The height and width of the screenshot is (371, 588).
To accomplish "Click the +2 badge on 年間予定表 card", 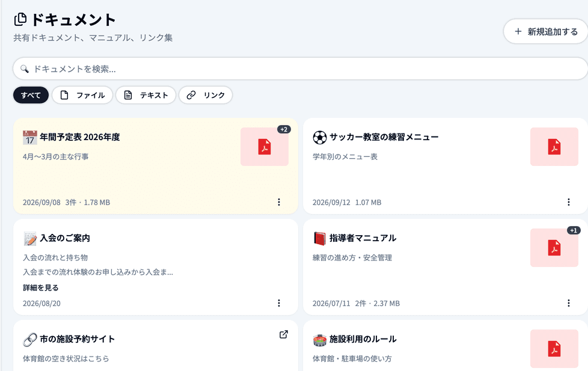I will 284,129.
